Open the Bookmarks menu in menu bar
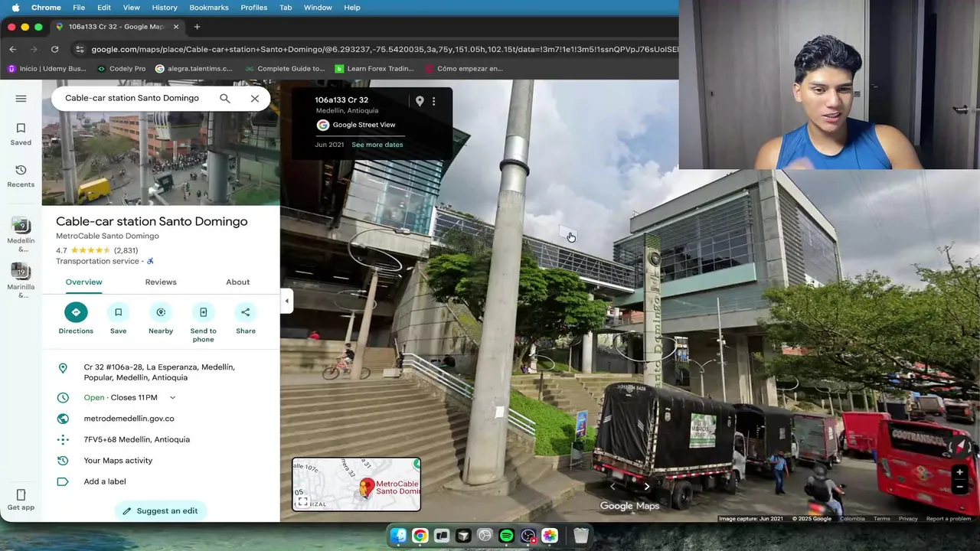The height and width of the screenshot is (551, 980). click(x=209, y=8)
